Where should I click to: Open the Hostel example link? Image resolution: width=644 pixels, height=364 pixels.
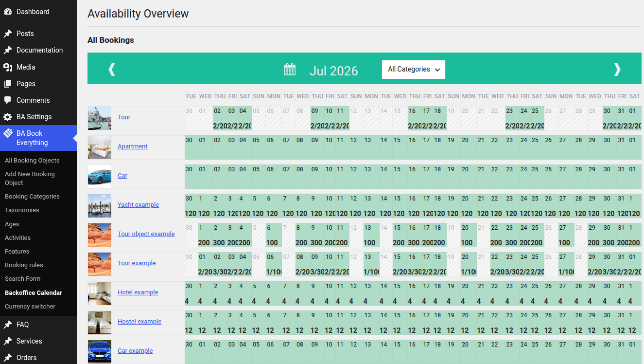[x=139, y=322]
